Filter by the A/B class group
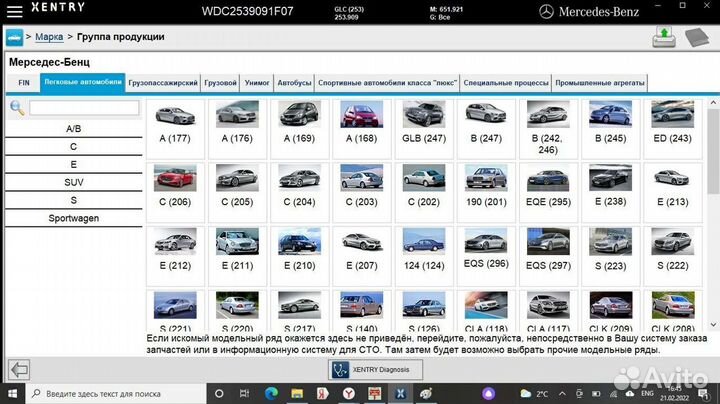 (x=73, y=129)
